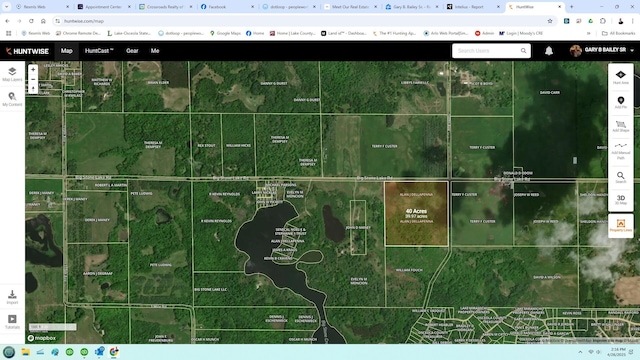Switch to the 3D Map view

pos(620,200)
